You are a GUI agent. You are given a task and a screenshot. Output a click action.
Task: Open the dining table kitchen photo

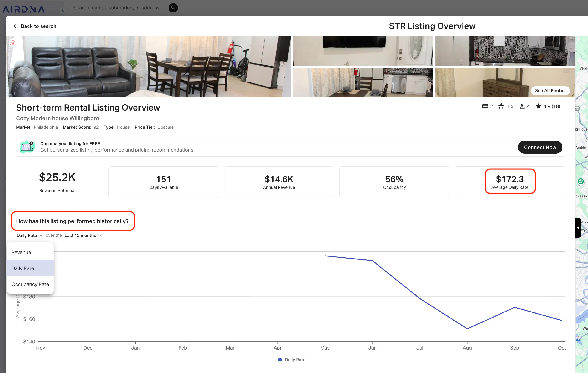pyautogui.click(x=363, y=83)
